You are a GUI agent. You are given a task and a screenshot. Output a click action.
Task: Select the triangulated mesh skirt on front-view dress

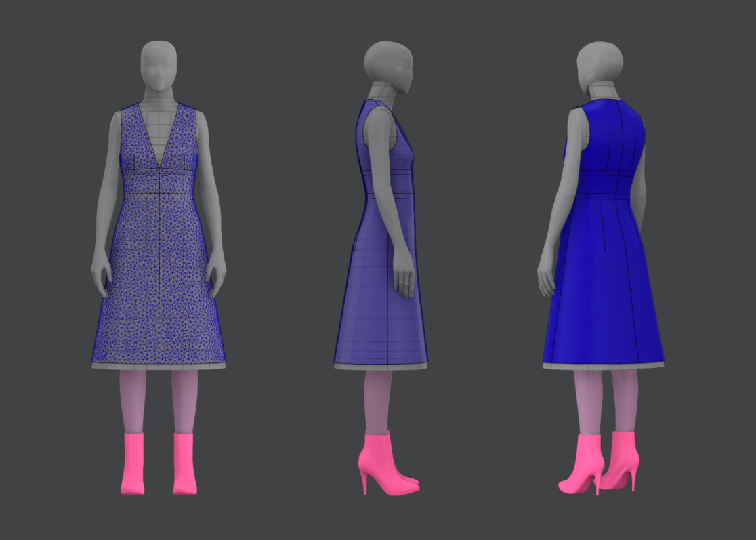(x=159, y=285)
